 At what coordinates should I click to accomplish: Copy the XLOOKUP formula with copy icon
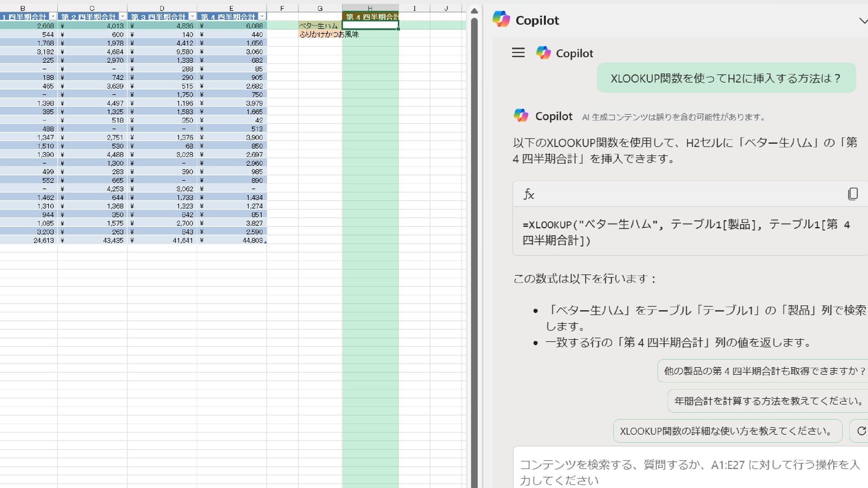pos(853,194)
